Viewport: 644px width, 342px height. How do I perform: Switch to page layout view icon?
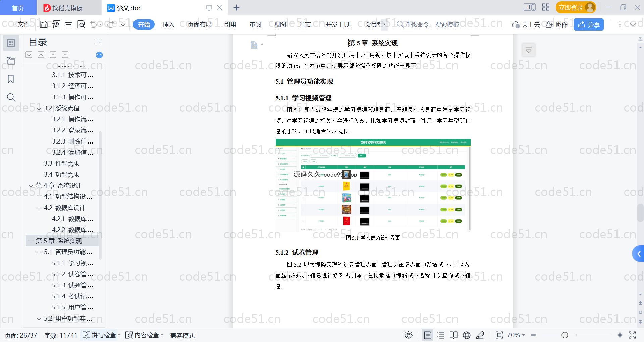tap(428, 335)
